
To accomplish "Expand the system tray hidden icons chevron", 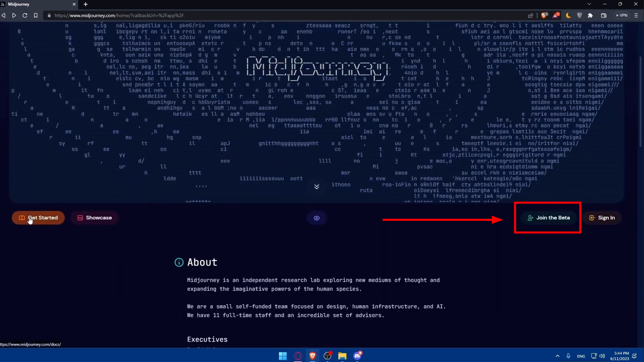I will point(557,356).
